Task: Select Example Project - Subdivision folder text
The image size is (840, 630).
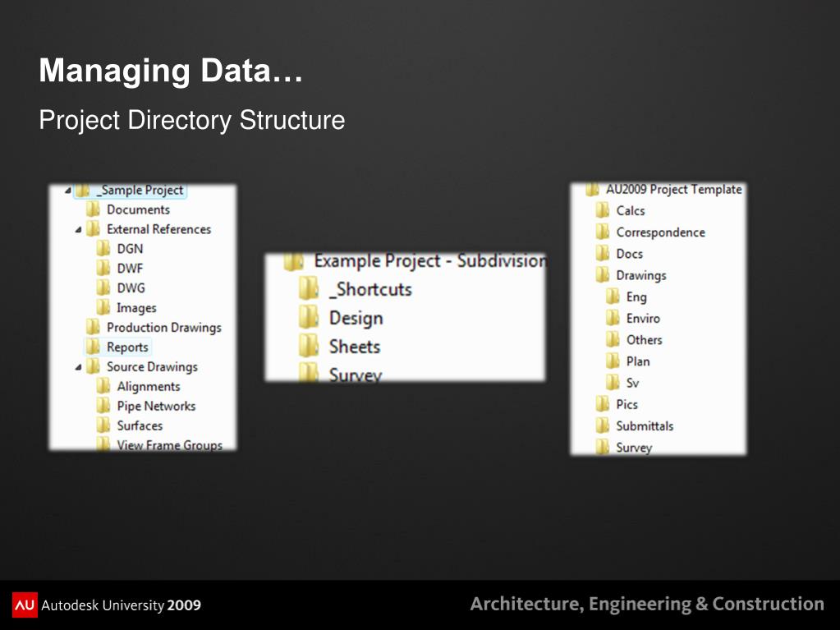Action: pyautogui.click(x=430, y=261)
